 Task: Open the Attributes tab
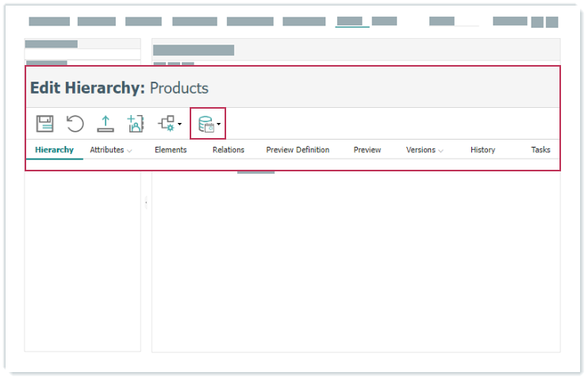click(106, 150)
